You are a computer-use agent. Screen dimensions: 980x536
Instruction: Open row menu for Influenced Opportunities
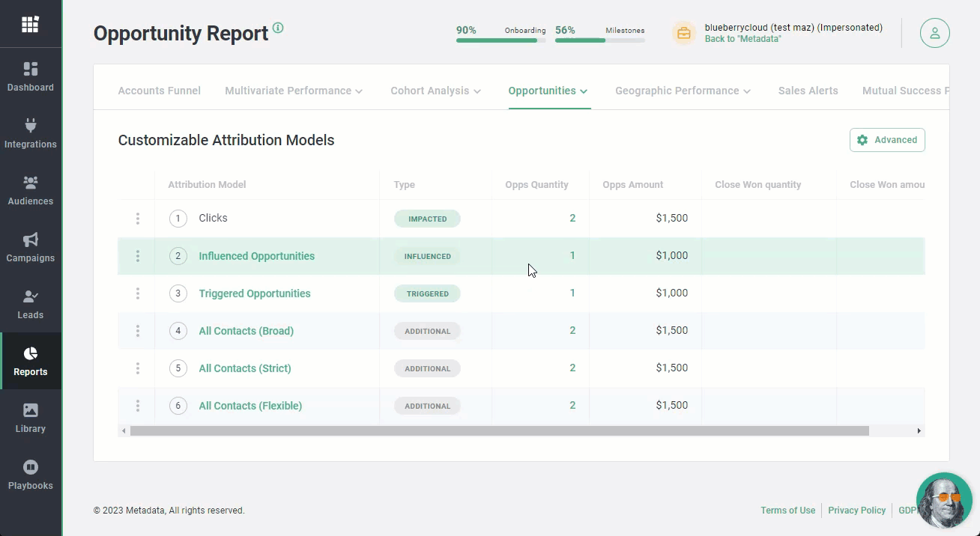pyautogui.click(x=138, y=256)
